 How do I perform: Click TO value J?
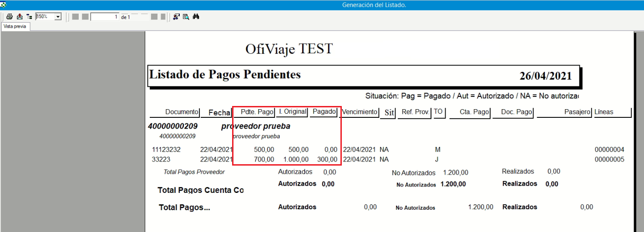(437, 159)
